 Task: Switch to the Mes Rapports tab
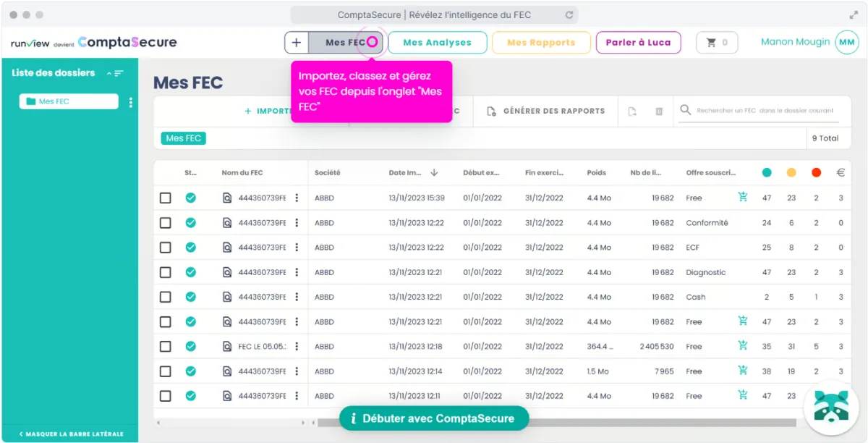pos(541,43)
